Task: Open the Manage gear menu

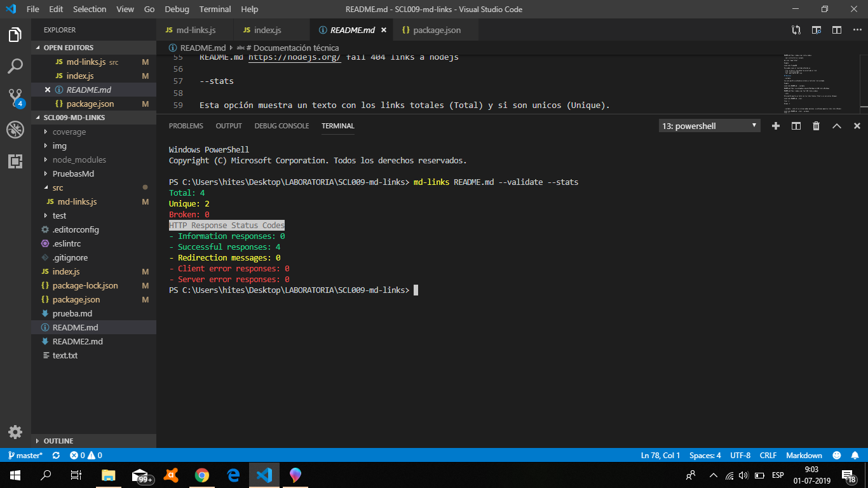Action: [x=15, y=432]
